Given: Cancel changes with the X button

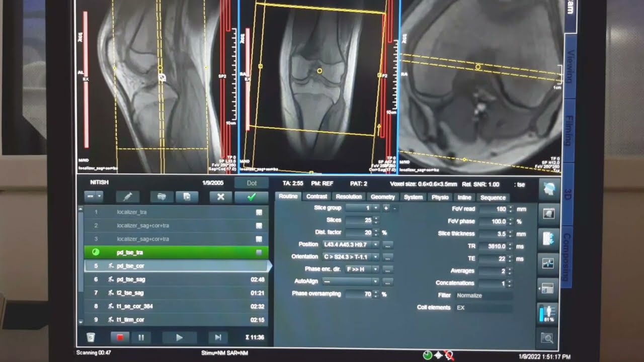Looking at the screenshot, I should tap(220, 197).
